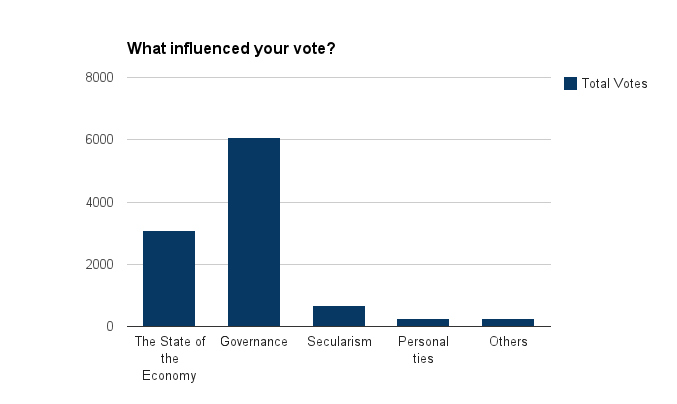Click the Total Votes legend color swatch
677x404 pixels.
(570, 83)
